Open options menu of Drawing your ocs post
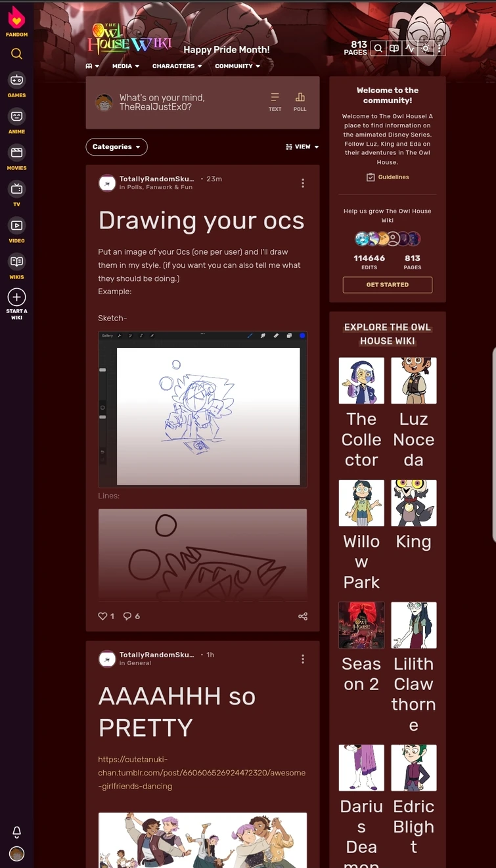This screenshot has width=496, height=868. [x=303, y=183]
